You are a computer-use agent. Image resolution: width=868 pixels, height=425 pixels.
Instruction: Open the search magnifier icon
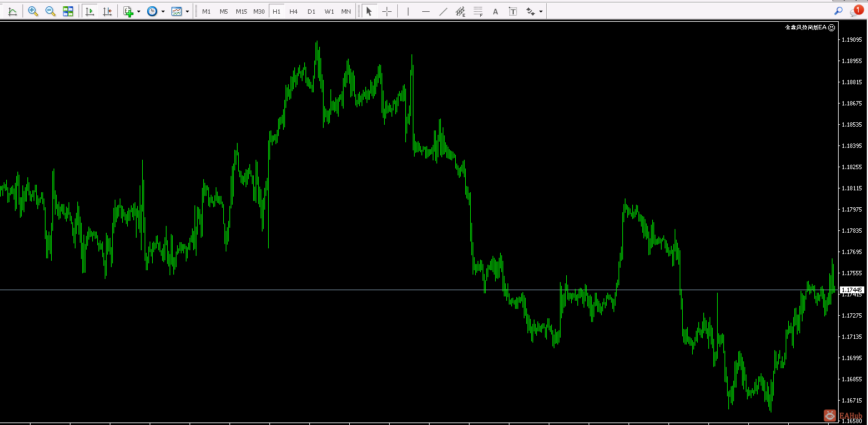point(838,11)
